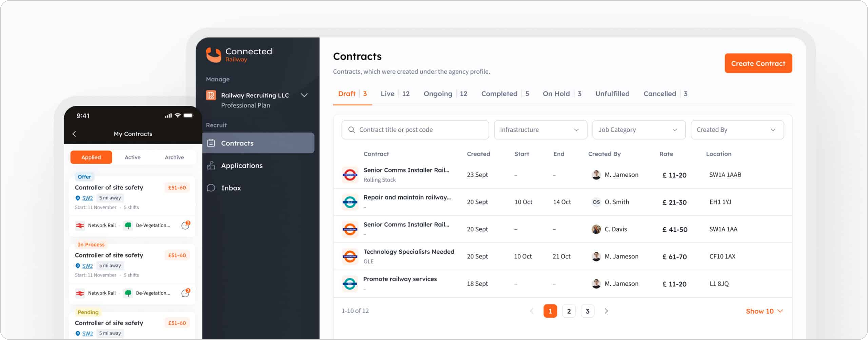
Task: Switch to the Unfulfilled tab
Action: 612,94
